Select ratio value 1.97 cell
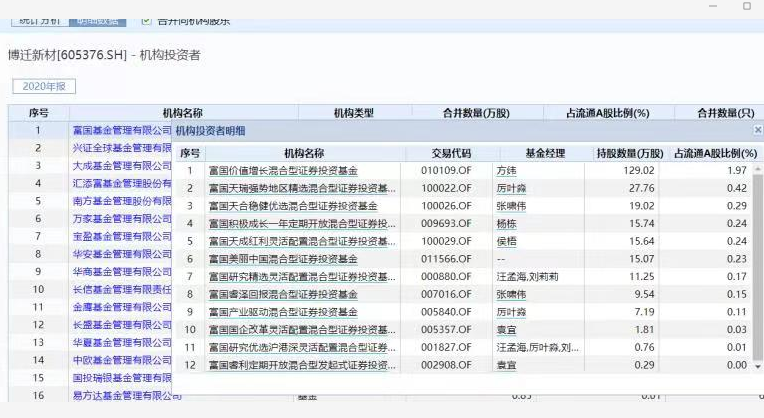764x418 pixels. tap(737, 171)
